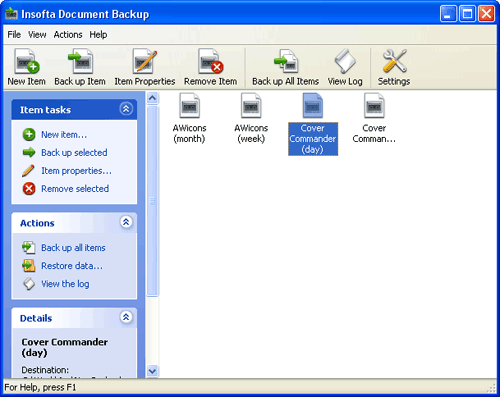Open View Log from the toolbar
Viewport: 500px width, 397px height.
pos(345,61)
